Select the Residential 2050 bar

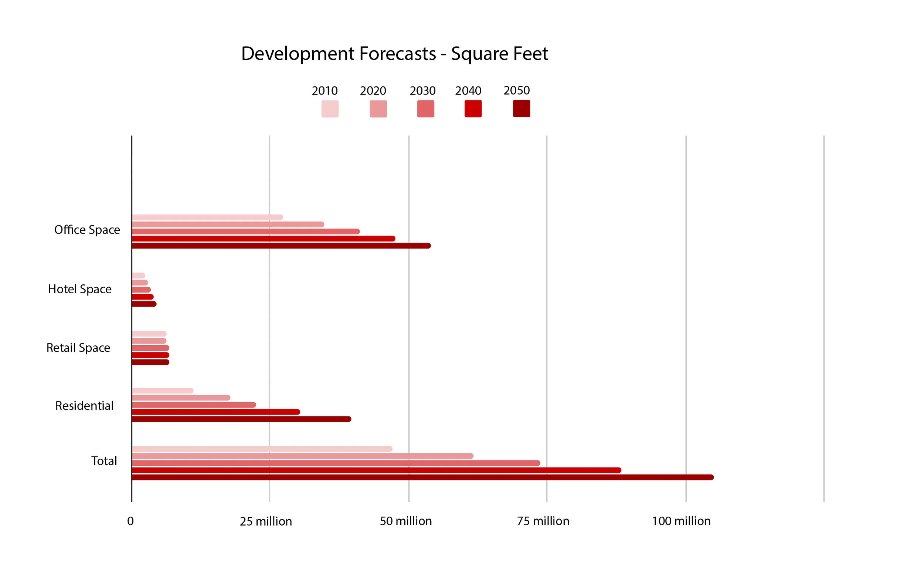click(242, 419)
